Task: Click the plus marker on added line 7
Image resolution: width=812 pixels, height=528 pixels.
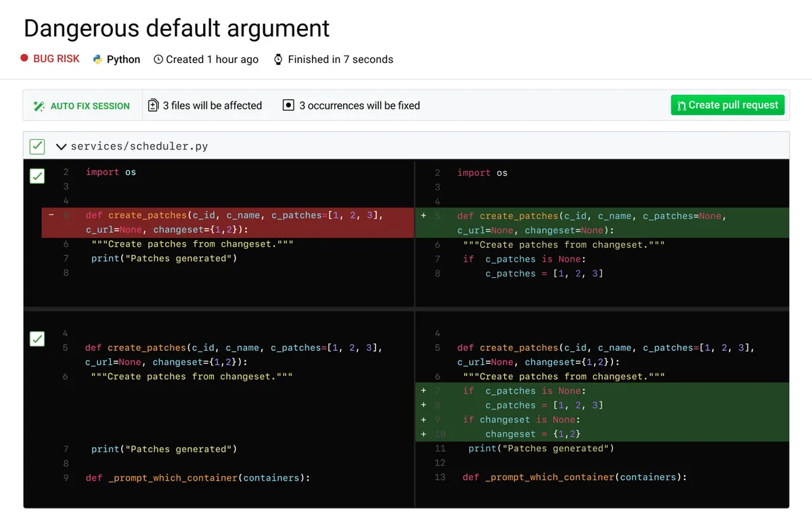Action: click(x=424, y=391)
